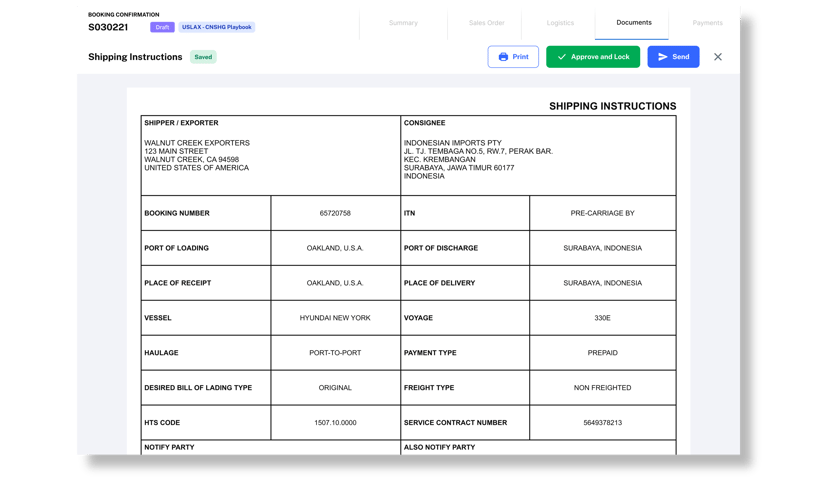The image size is (840, 485).
Task: Click booking number value 65720758
Action: coord(335,213)
